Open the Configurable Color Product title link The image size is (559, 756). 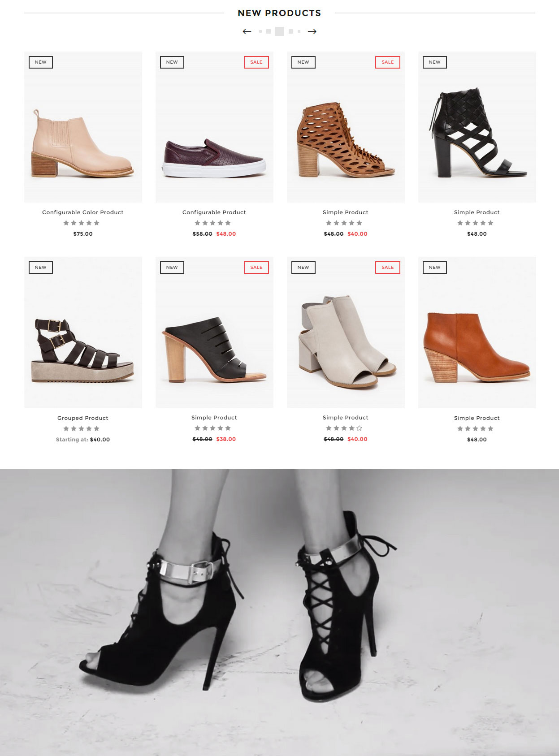83,212
